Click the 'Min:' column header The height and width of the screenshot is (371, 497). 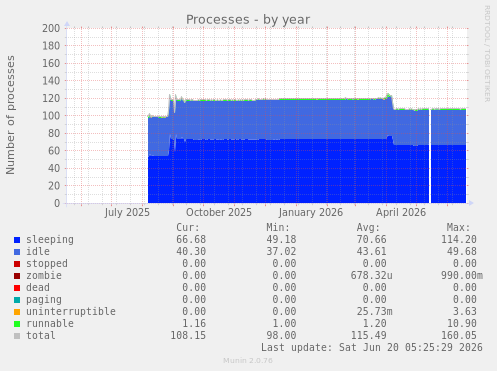click(x=278, y=228)
